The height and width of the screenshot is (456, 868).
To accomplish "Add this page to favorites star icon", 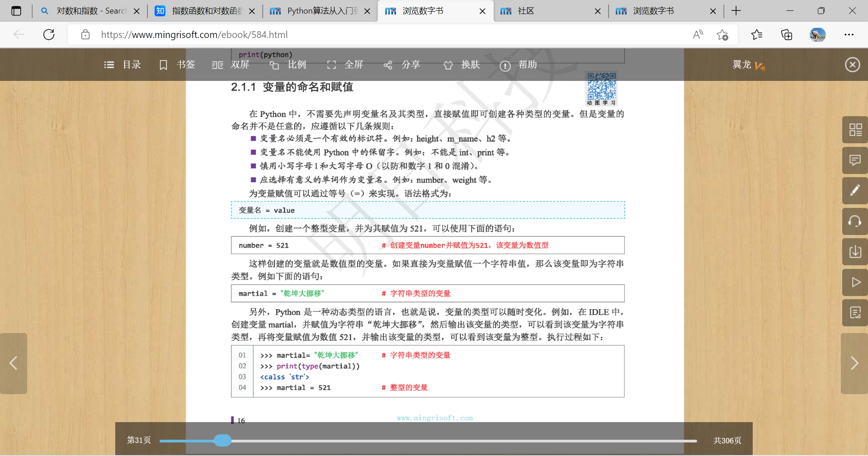I will (722, 34).
